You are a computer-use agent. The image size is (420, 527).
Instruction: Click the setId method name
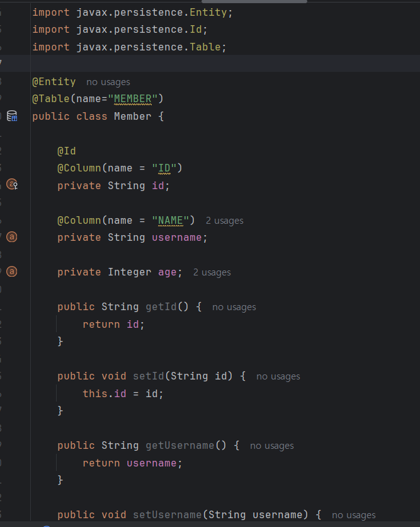pos(149,376)
